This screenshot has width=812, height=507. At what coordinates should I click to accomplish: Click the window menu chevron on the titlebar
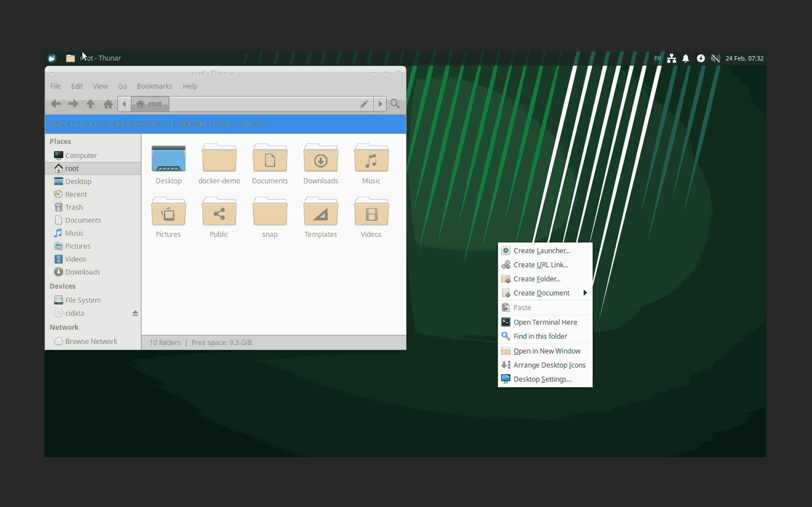[53, 73]
